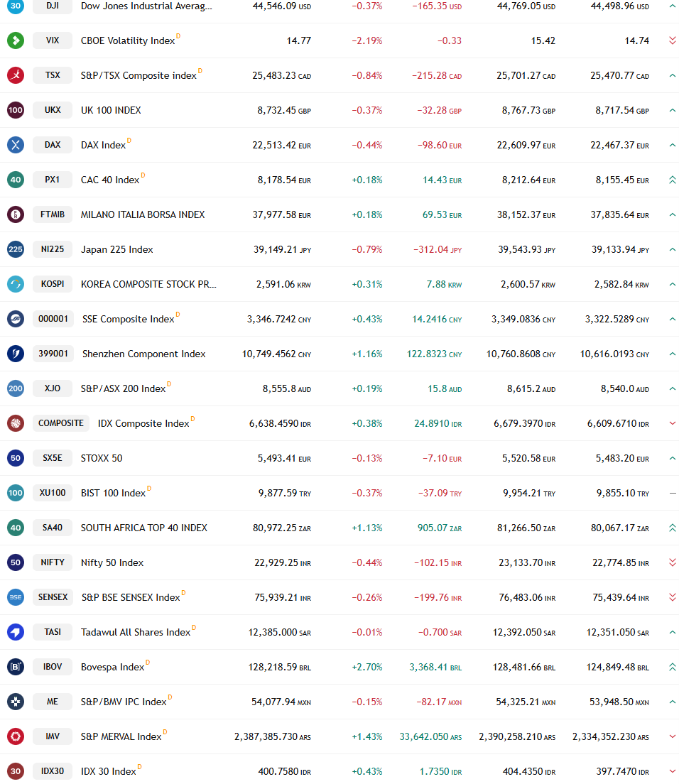Viewport: 679px width, 784px height.
Task: Click the Nifty 50 strong sell arrow icon
Action: coord(673,562)
